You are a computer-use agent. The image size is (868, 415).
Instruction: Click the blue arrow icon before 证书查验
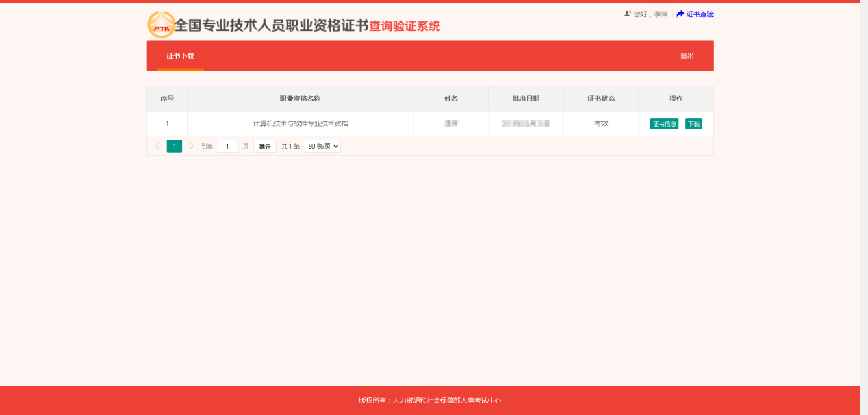coord(678,14)
